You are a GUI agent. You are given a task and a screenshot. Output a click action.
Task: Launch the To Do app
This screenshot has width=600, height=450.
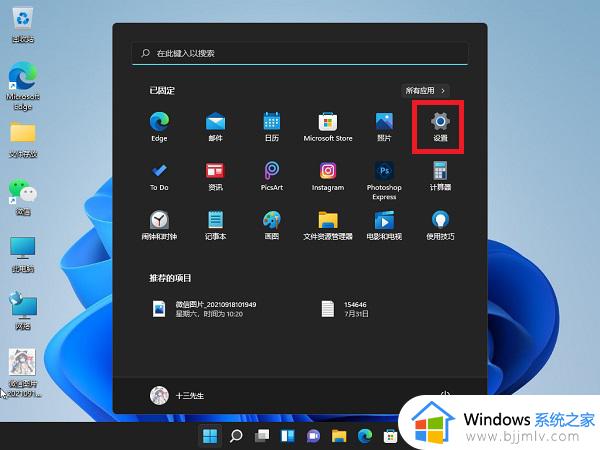pos(159,177)
